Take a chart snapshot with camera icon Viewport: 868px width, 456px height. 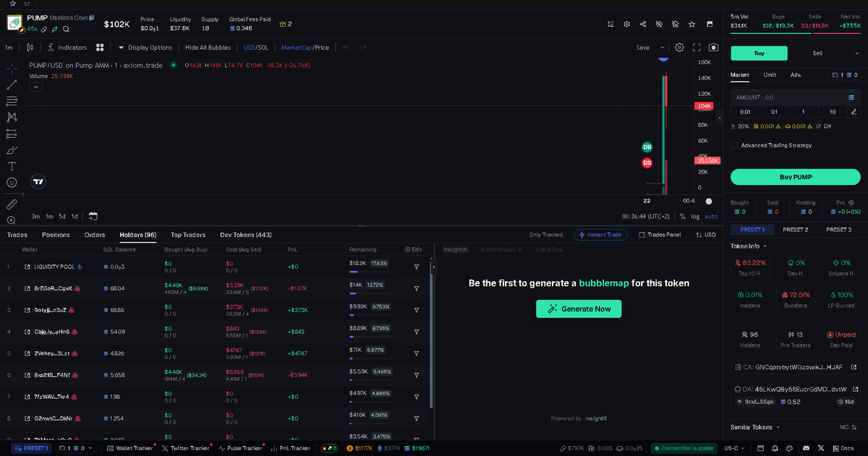click(713, 48)
